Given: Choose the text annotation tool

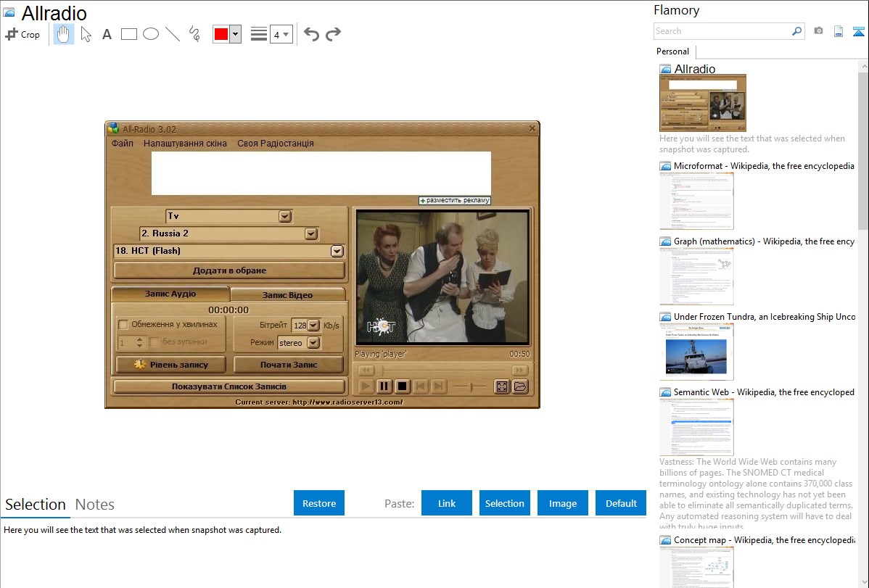Looking at the screenshot, I should pyautogui.click(x=107, y=34).
